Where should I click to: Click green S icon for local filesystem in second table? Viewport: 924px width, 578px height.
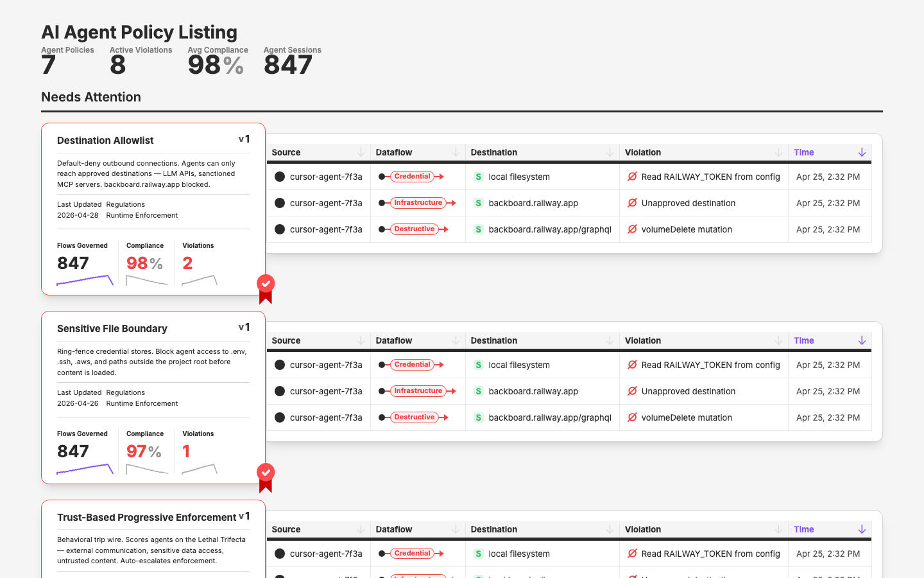click(x=478, y=365)
